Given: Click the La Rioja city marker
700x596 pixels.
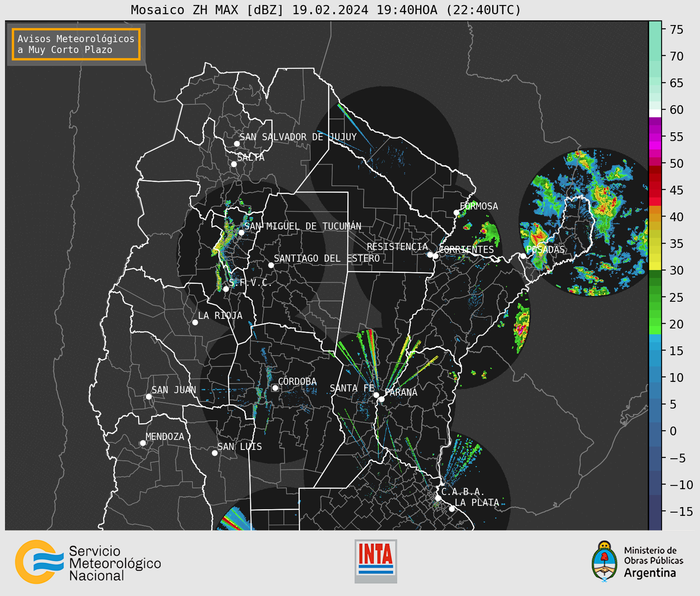Looking at the screenshot, I should (x=195, y=322).
